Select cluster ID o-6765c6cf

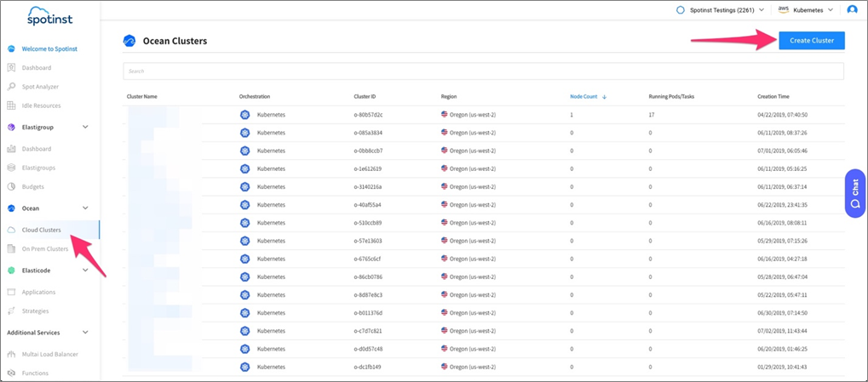[367, 259]
